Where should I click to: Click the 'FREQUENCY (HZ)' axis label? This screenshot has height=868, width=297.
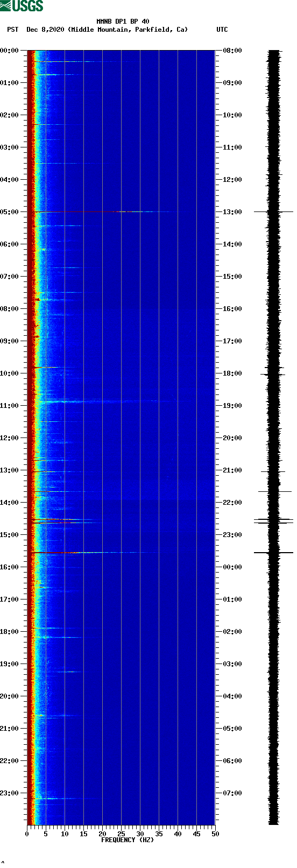point(128,840)
